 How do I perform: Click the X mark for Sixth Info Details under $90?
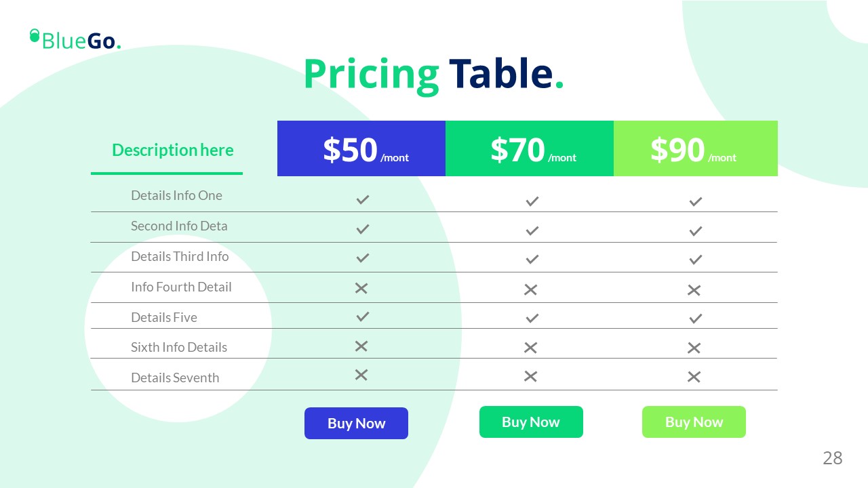pos(694,348)
